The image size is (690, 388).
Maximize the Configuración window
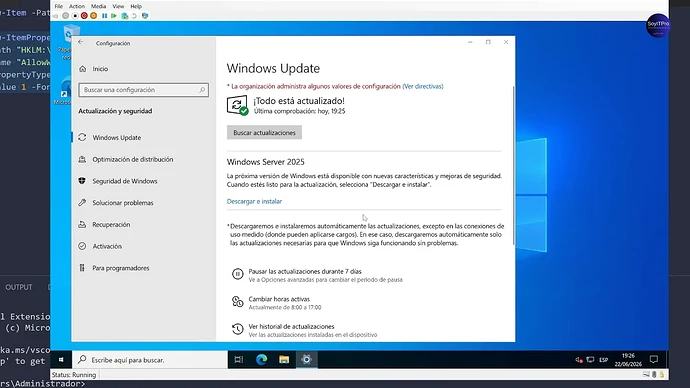click(x=488, y=42)
